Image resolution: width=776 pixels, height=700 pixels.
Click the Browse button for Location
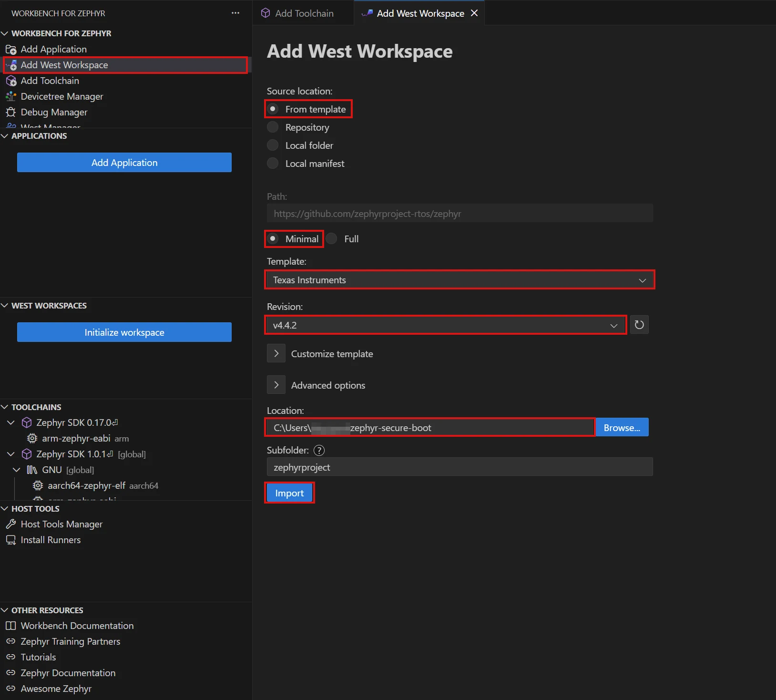coord(622,428)
